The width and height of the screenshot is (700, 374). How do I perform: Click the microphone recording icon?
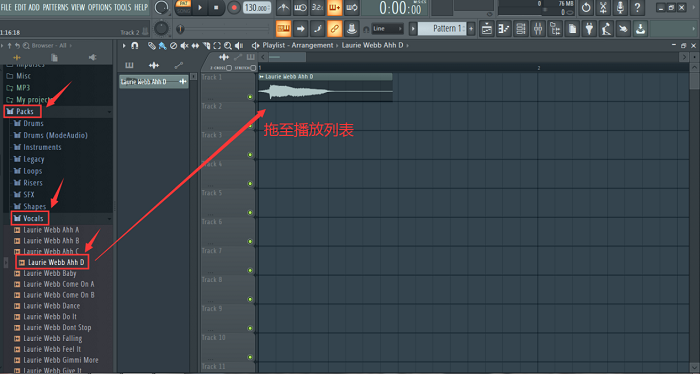(620, 8)
